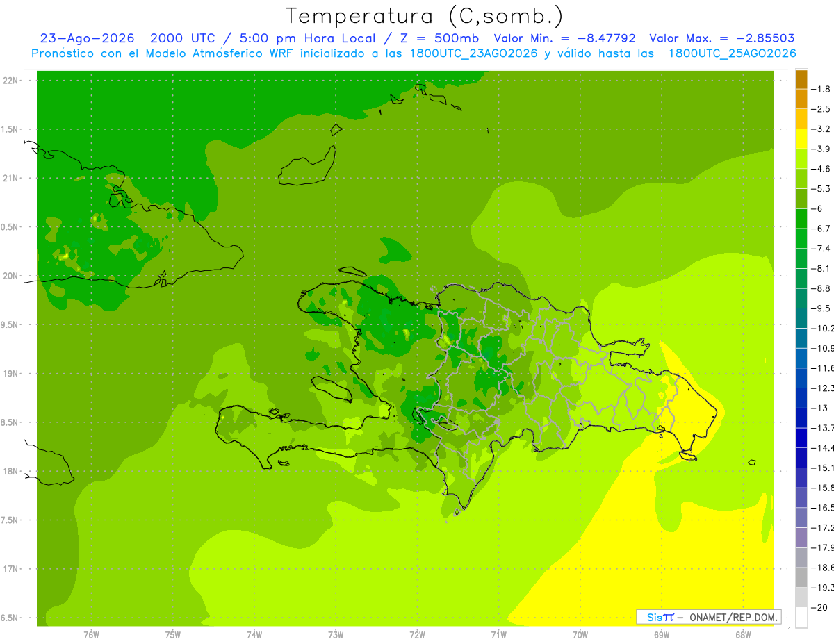Select the date text '23-Ago-2026'
This screenshot has height=644, width=834.
[87, 38]
